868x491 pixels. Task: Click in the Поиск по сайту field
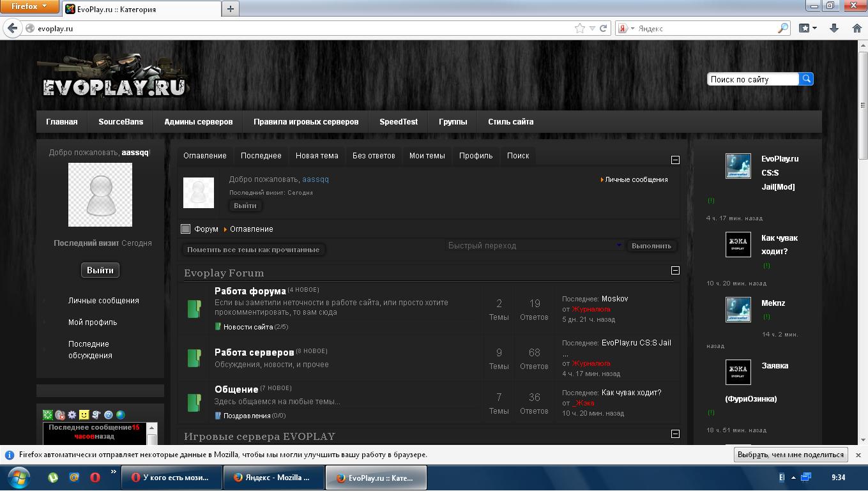(x=752, y=79)
